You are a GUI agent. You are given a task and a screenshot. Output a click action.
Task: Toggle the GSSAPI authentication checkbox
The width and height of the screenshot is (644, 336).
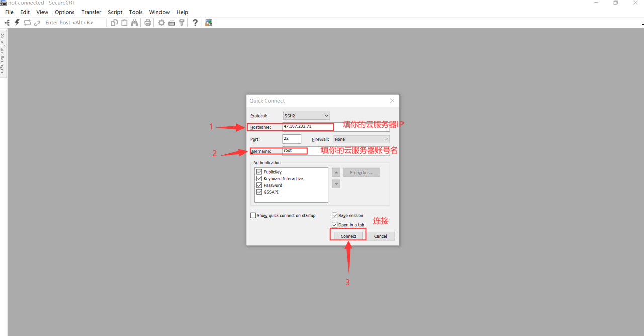coord(259,192)
